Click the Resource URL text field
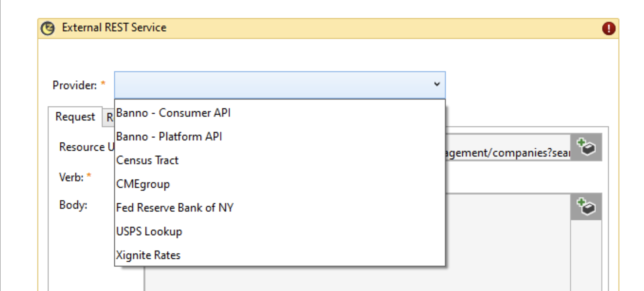Image resolution: width=644 pixels, height=291 pixels. point(506,153)
